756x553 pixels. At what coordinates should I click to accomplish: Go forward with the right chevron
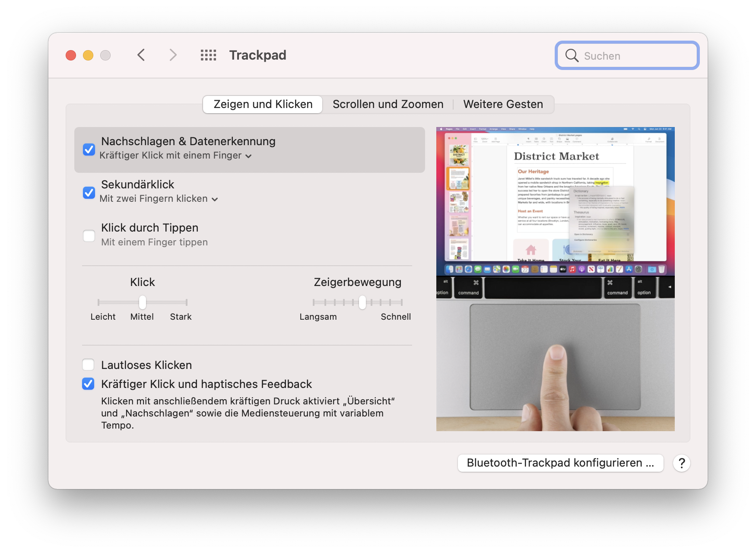point(173,55)
